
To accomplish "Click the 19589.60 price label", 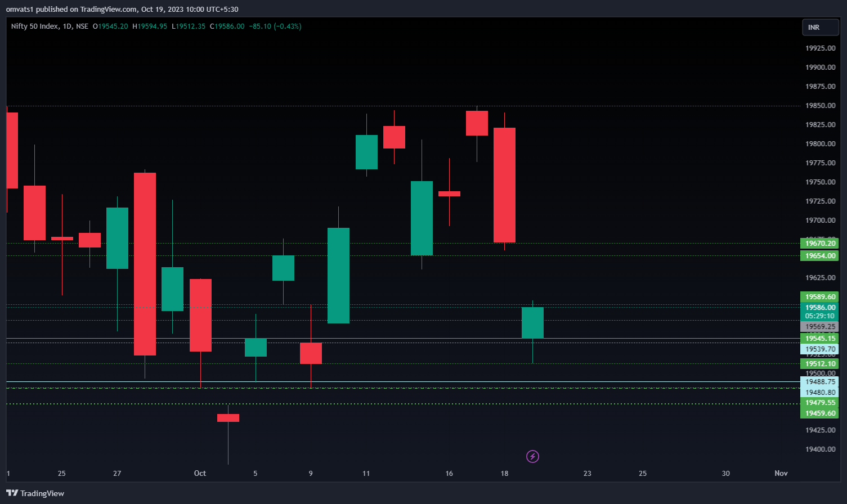I will pos(819,297).
